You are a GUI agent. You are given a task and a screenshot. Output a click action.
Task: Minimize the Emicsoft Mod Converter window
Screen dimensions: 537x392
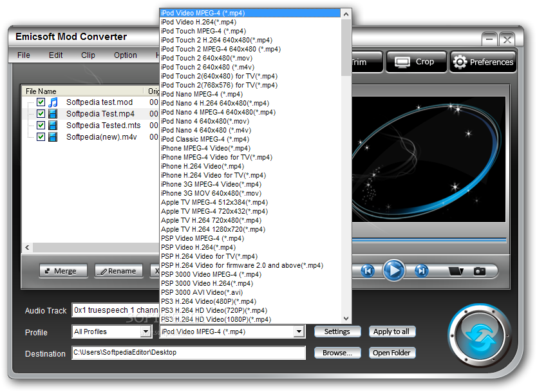[489, 39]
